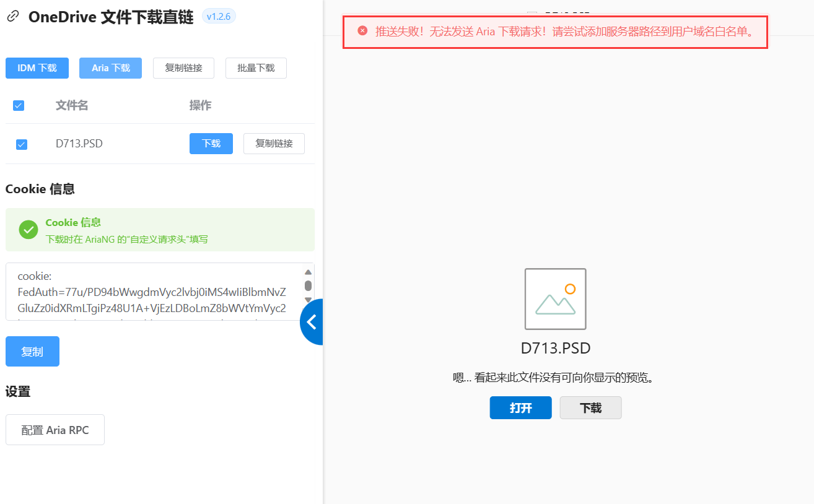This screenshot has height=504, width=814.
Task: Toggle the select-all checkbox in table header
Action: 19,106
